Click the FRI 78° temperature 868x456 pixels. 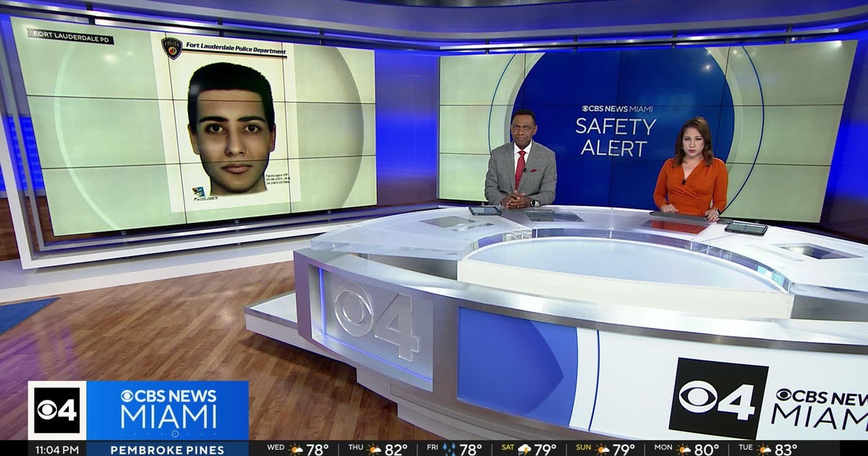point(471,449)
